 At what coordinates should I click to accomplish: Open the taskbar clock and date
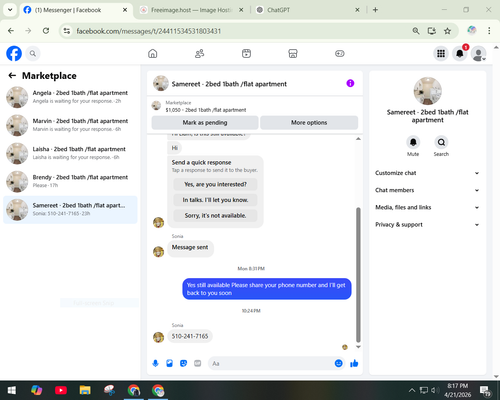[458, 390]
